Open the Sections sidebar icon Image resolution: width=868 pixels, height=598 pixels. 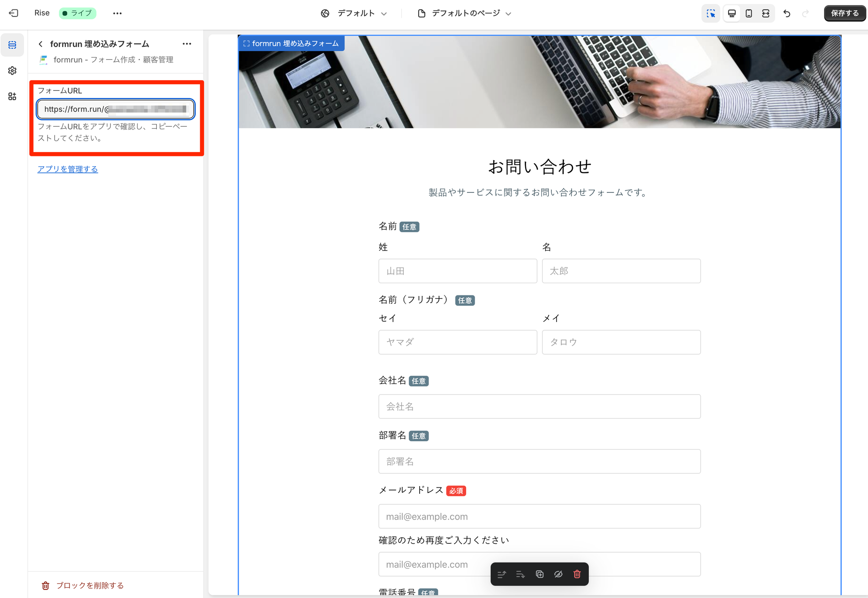pyautogui.click(x=12, y=45)
